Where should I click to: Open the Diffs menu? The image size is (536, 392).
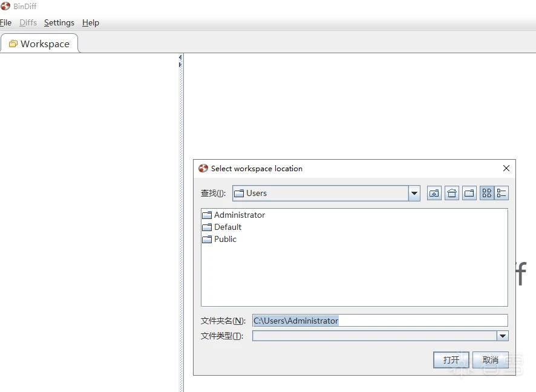tap(28, 22)
